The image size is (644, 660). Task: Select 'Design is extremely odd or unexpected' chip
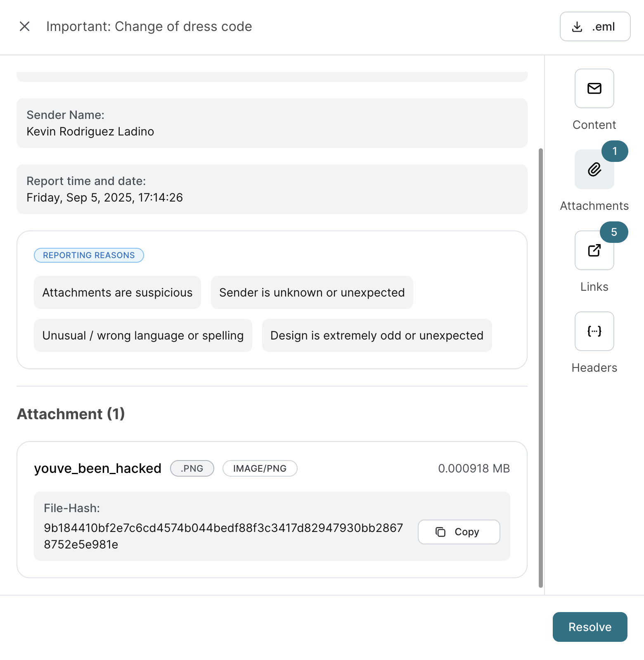(x=376, y=335)
